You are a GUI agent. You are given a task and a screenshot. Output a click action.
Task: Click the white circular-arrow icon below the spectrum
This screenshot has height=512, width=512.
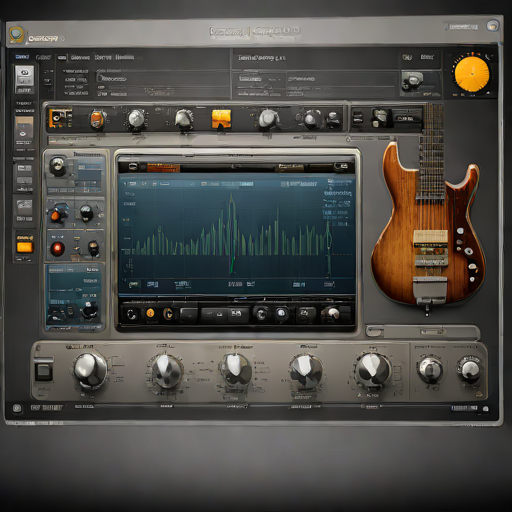tap(131, 314)
